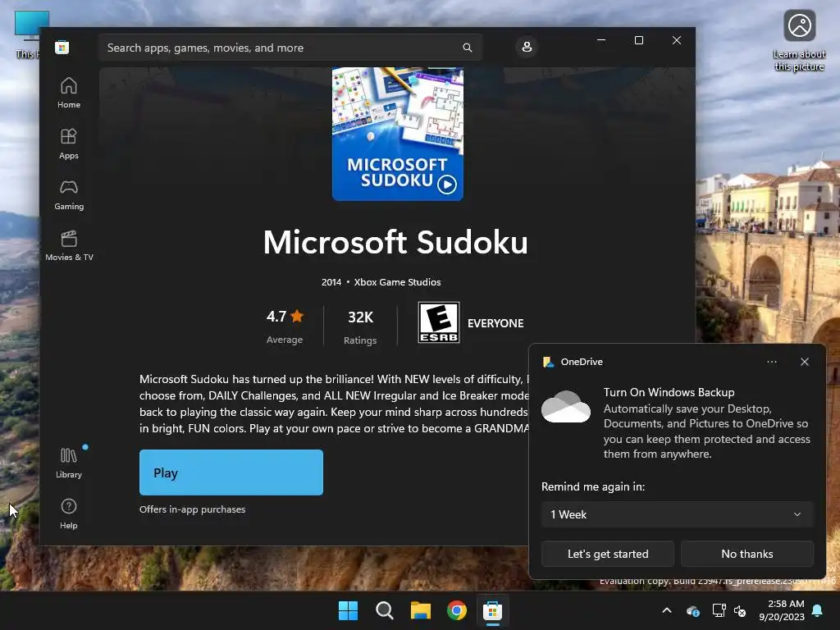Expand the Remind me again dropdown
The width and height of the screenshot is (840, 630).
click(677, 514)
